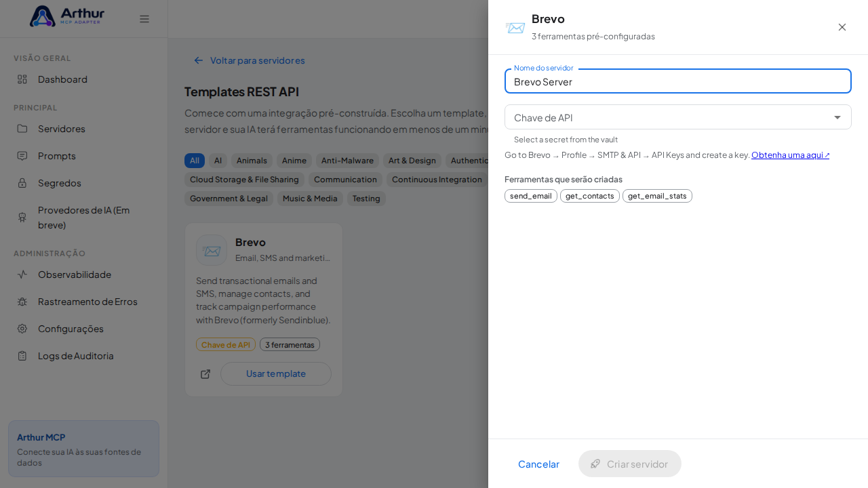
Task: Filter by Music & Media
Action: [310, 199]
